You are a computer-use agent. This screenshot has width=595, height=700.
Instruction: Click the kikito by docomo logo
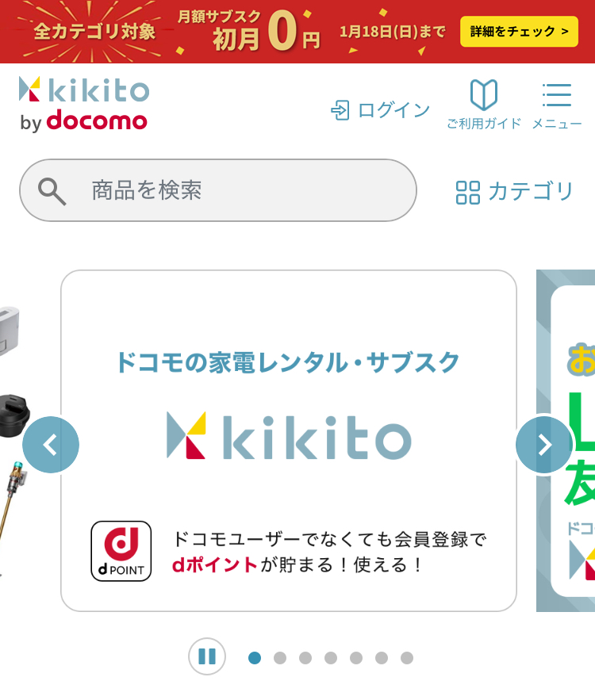pyautogui.click(x=83, y=104)
